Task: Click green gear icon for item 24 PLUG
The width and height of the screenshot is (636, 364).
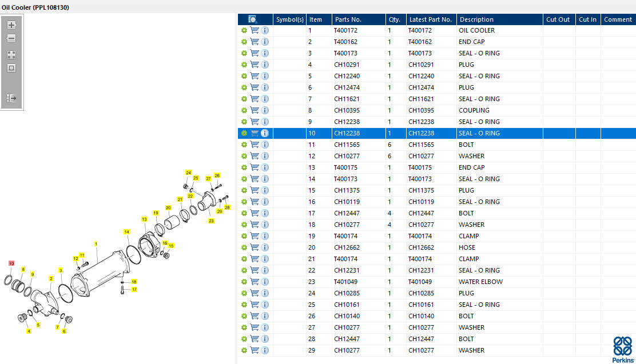Action: coord(244,293)
